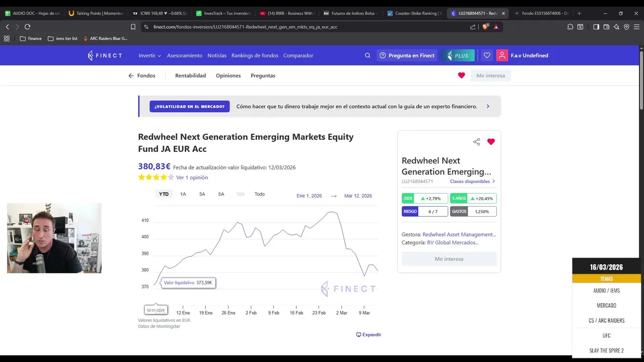
Task: Reload the page with browser refresh icon
Action: pos(27,27)
